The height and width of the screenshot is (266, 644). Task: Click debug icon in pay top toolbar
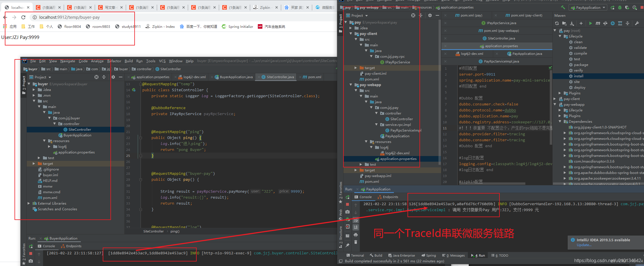tap(620, 8)
